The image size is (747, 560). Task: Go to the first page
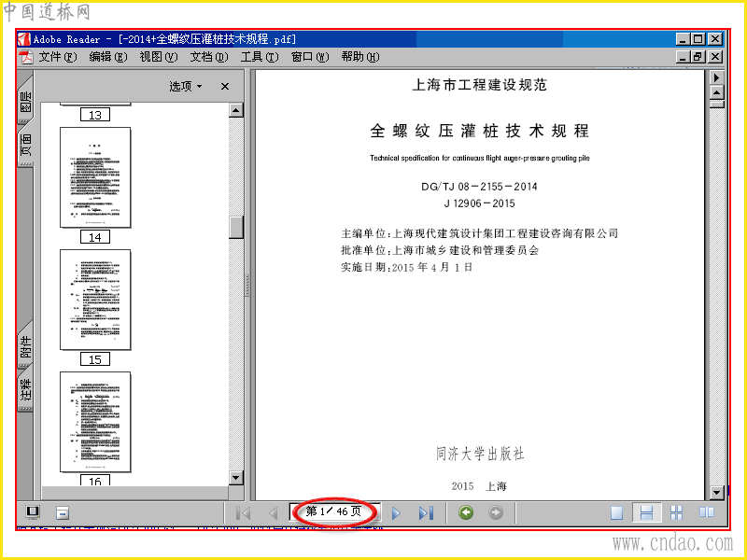pyautogui.click(x=243, y=512)
